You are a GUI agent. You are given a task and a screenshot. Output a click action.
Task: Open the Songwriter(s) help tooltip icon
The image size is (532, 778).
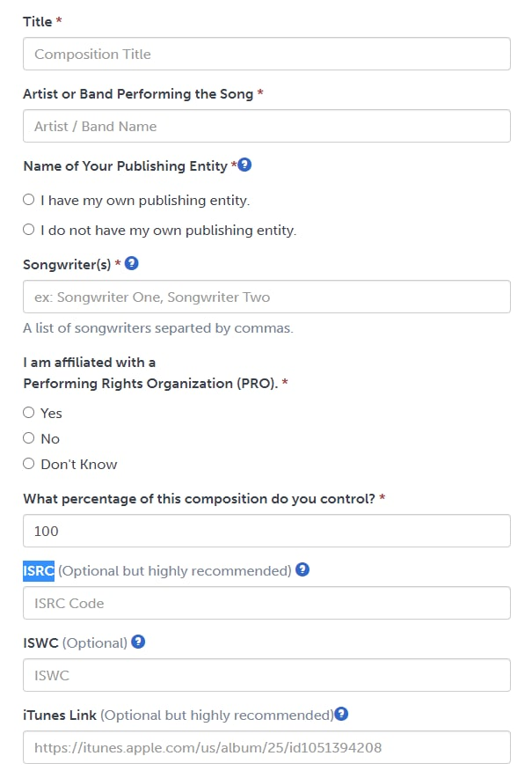click(x=132, y=263)
